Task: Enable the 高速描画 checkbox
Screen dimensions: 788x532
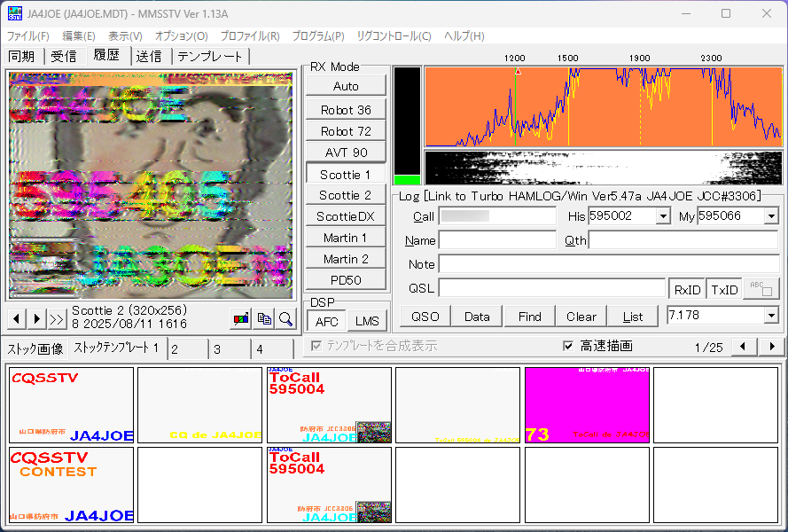Action: 568,346
